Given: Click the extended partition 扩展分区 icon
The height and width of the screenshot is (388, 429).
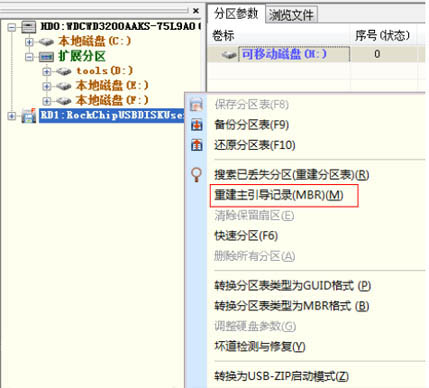Looking at the screenshot, I should coord(46,57).
